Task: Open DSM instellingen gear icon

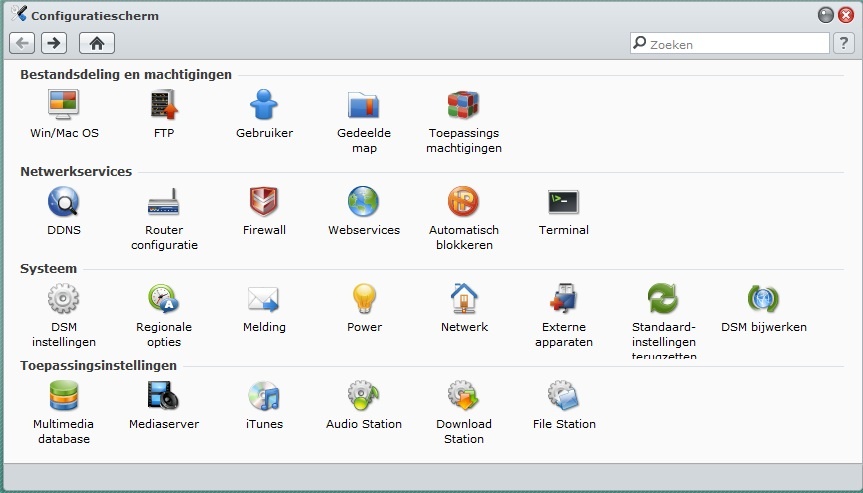Action: (63, 298)
